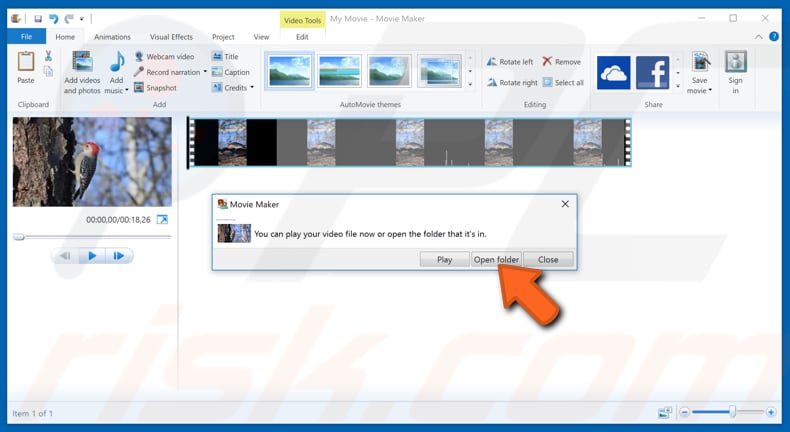Switch to the Home tab

[x=65, y=37]
